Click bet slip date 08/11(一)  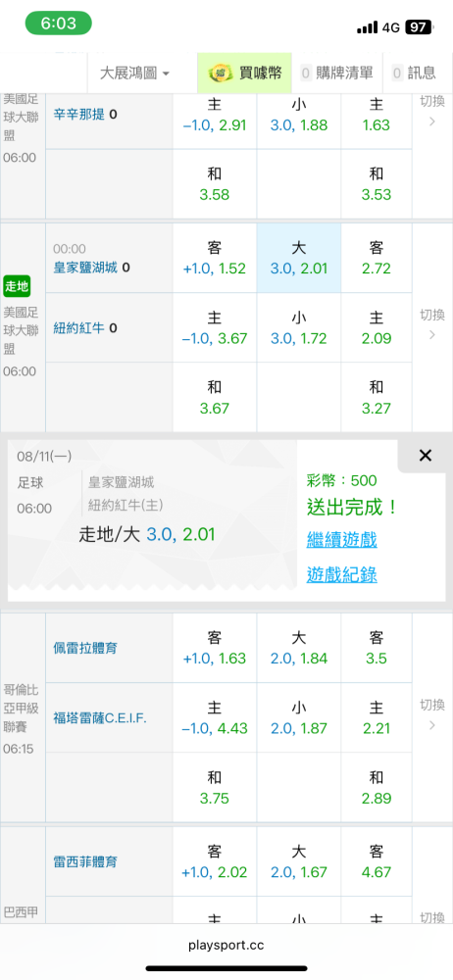pos(44,457)
